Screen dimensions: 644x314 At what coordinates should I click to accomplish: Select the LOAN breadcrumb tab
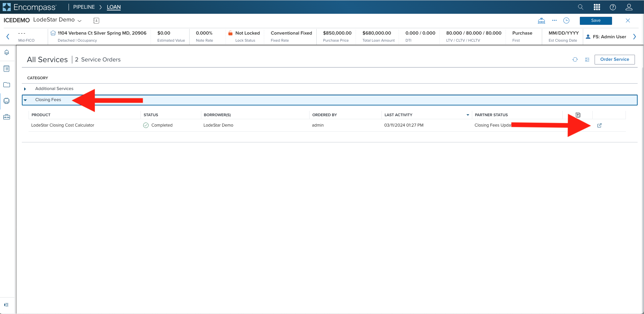(x=114, y=7)
